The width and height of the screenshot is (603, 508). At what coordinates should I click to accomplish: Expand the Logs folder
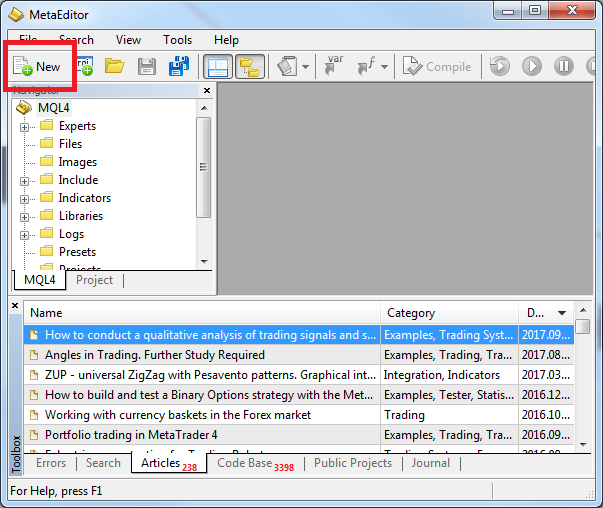tap(24, 235)
